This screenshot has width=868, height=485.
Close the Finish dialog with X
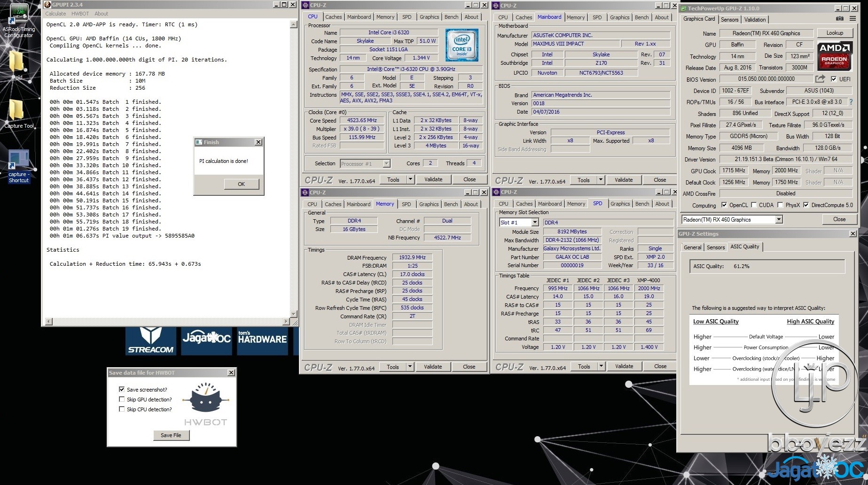(258, 142)
